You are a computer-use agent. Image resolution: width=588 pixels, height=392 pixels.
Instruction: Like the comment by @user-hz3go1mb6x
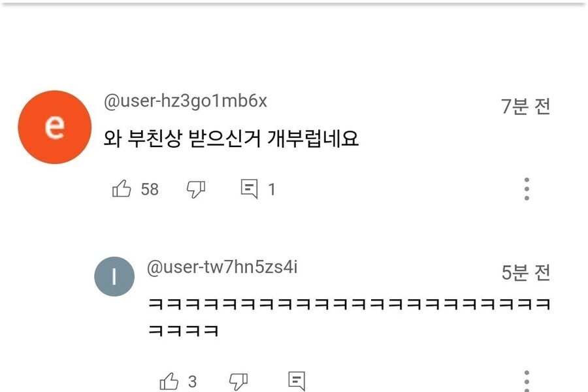point(122,189)
